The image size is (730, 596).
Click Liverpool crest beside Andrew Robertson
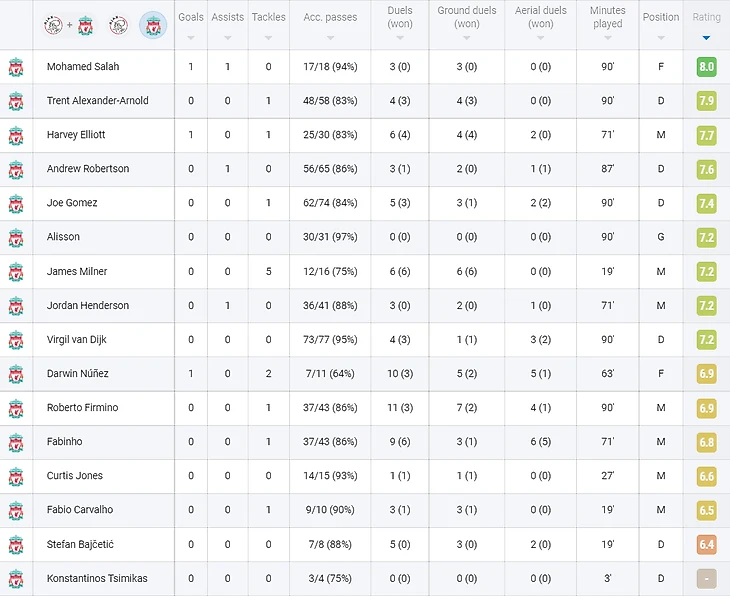pyautogui.click(x=16, y=169)
